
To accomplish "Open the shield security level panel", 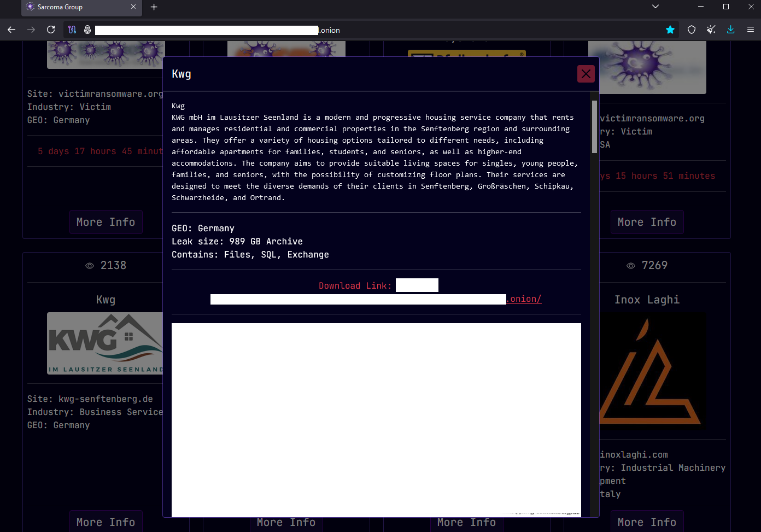I will click(692, 30).
